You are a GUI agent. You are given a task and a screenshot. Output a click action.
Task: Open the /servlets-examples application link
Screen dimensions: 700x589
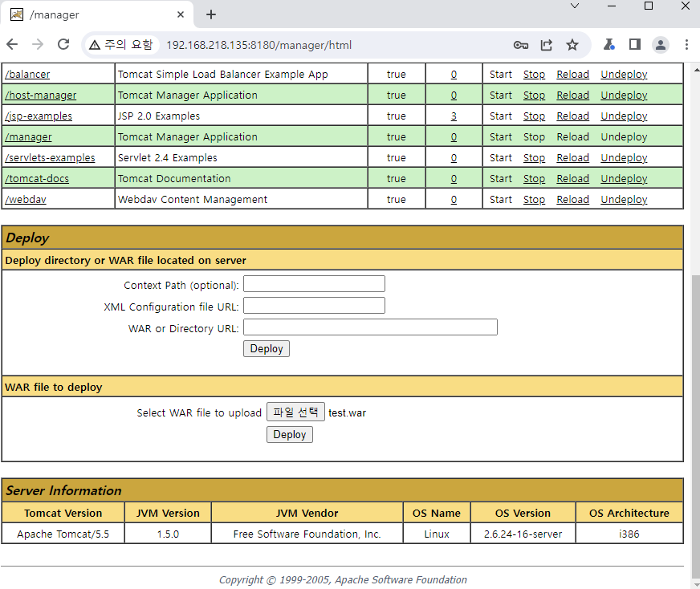(x=50, y=157)
